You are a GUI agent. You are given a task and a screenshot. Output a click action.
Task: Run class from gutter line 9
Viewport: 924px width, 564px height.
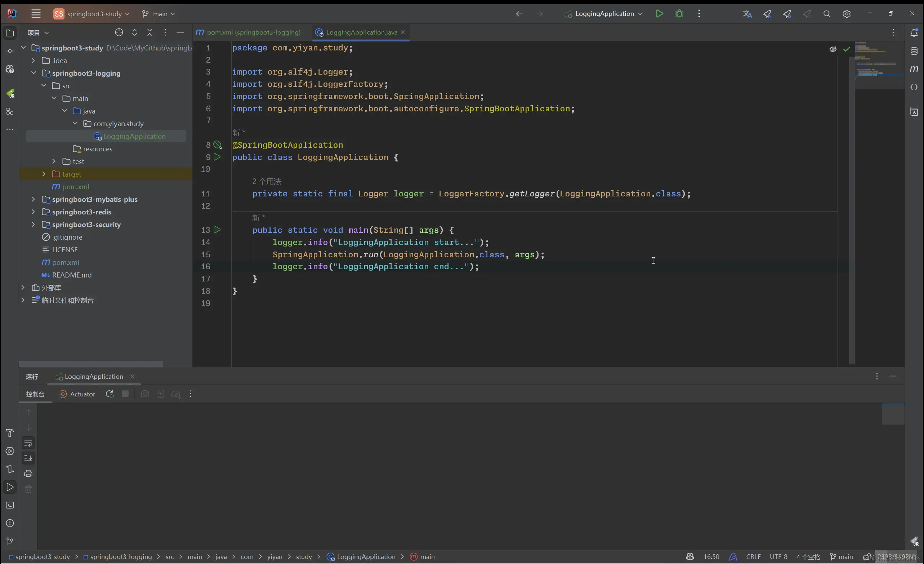tap(217, 157)
